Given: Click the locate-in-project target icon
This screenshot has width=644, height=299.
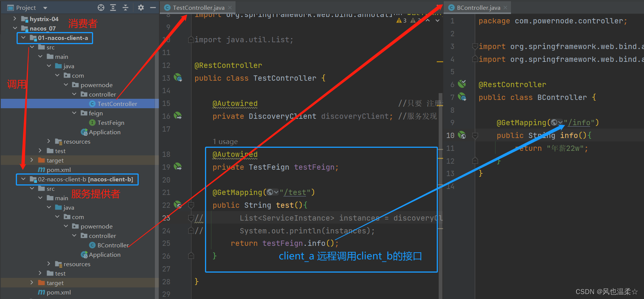Looking at the screenshot, I should [101, 8].
